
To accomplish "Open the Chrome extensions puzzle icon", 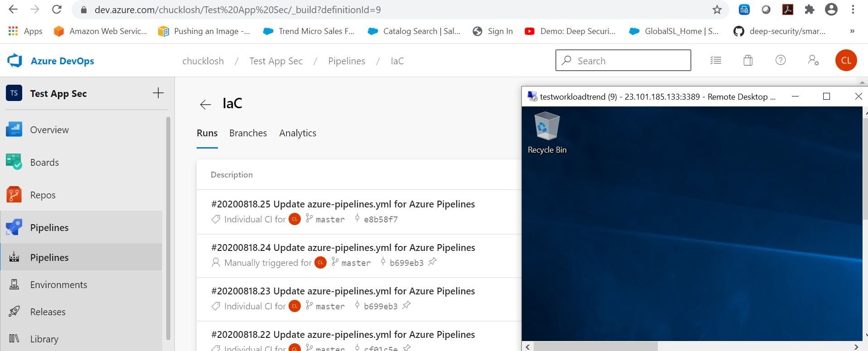I will 810,10.
